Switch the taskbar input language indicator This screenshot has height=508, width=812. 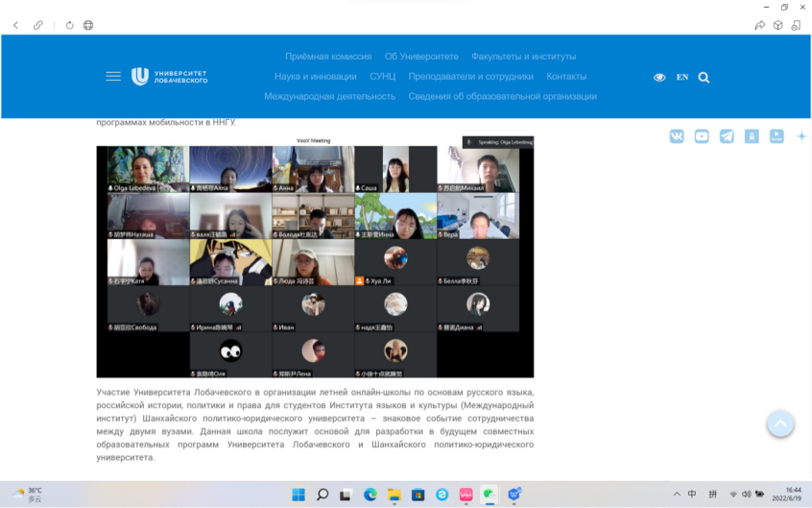pos(692,495)
